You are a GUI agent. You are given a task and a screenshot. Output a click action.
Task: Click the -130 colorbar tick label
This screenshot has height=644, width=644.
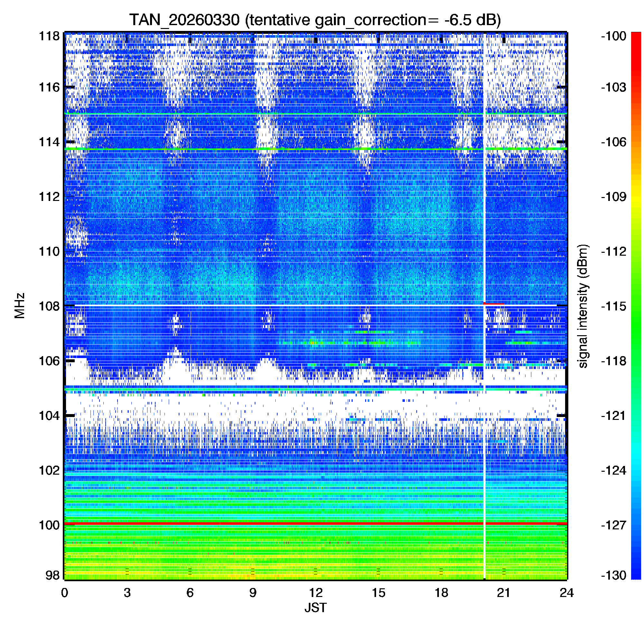[x=614, y=575]
